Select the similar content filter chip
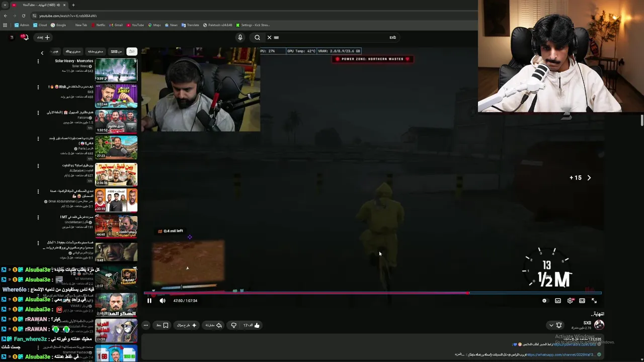 [96, 51]
